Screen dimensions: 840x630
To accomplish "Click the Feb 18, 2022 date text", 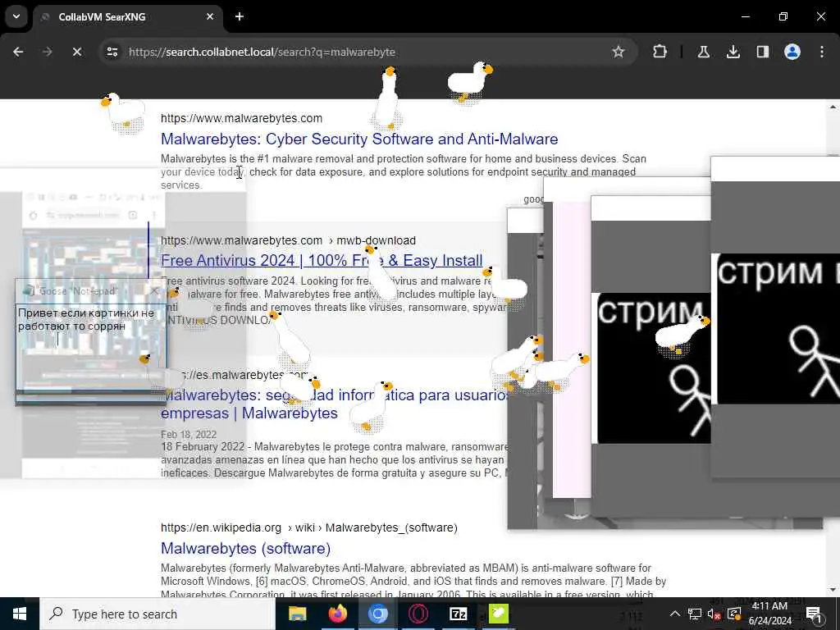I will (x=189, y=435).
